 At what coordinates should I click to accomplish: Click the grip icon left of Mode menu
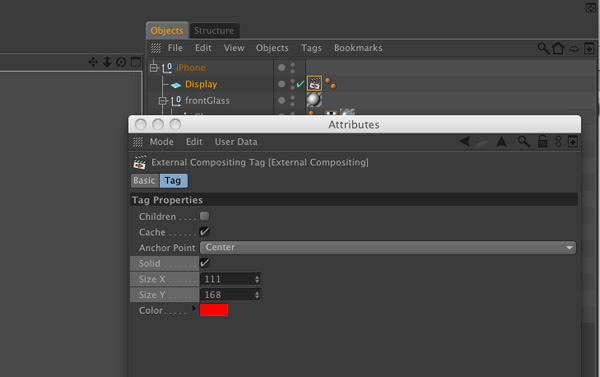138,142
